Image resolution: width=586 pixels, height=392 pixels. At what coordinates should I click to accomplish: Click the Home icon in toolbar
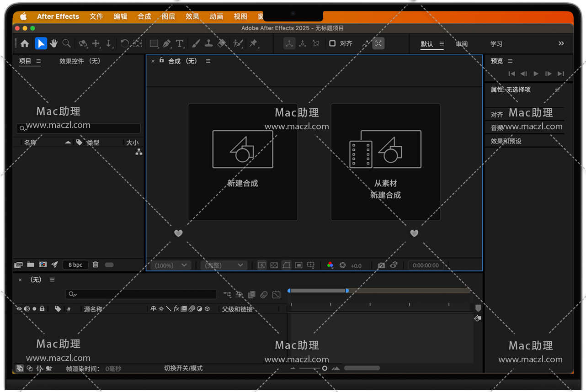tap(25, 43)
